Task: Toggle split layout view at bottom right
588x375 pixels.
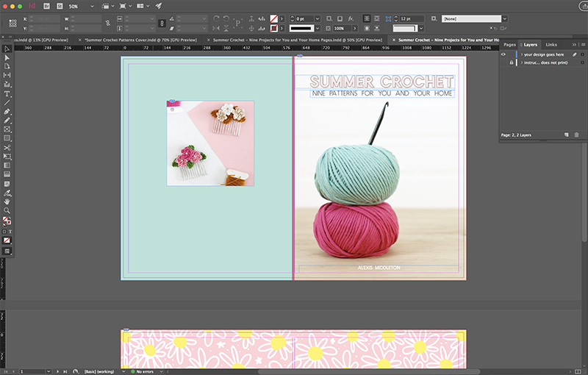Action: pyautogui.click(x=578, y=371)
